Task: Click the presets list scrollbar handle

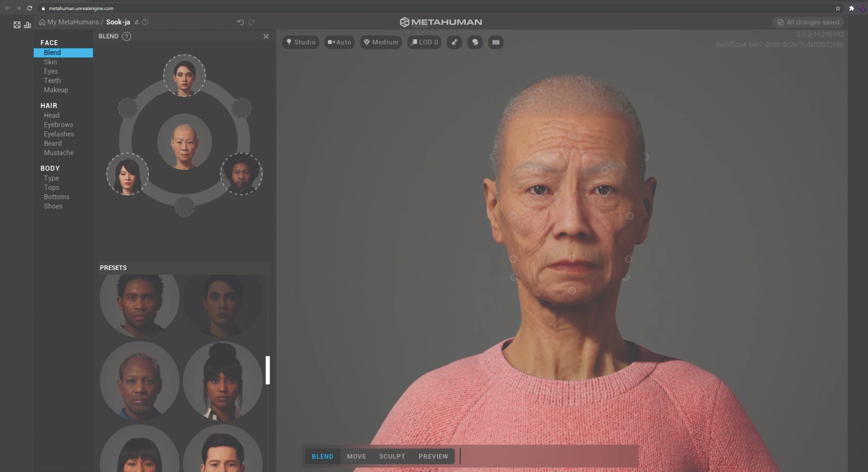Action: point(268,370)
